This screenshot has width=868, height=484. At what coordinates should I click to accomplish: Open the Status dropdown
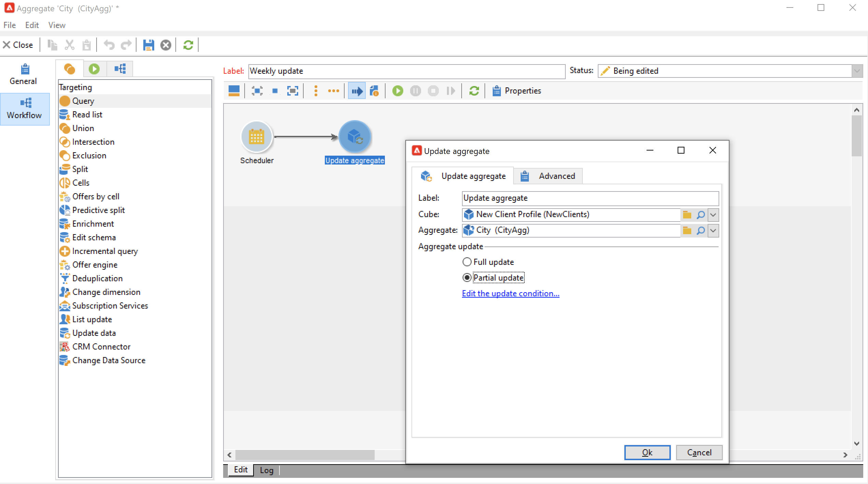pyautogui.click(x=857, y=71)
